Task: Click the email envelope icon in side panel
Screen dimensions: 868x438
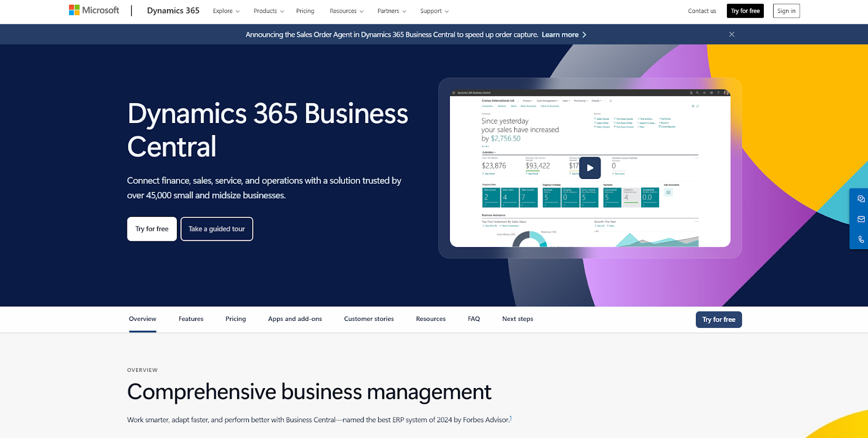Action: pos(861,219)
